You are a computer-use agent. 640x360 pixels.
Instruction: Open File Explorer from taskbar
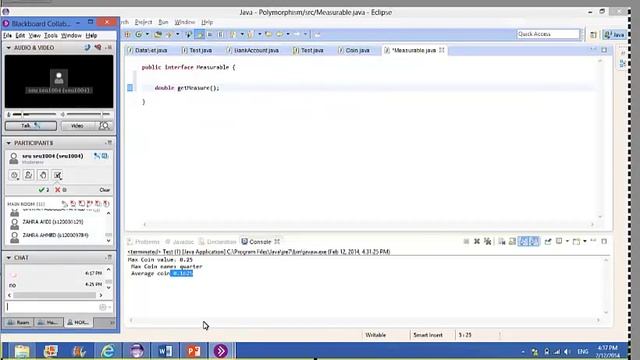click(x=22, y=351)
